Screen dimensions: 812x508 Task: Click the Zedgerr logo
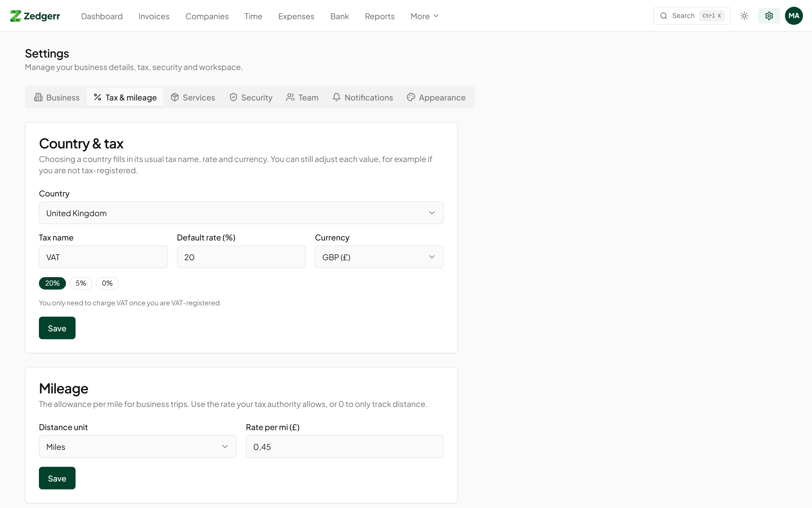coord(35,16)
